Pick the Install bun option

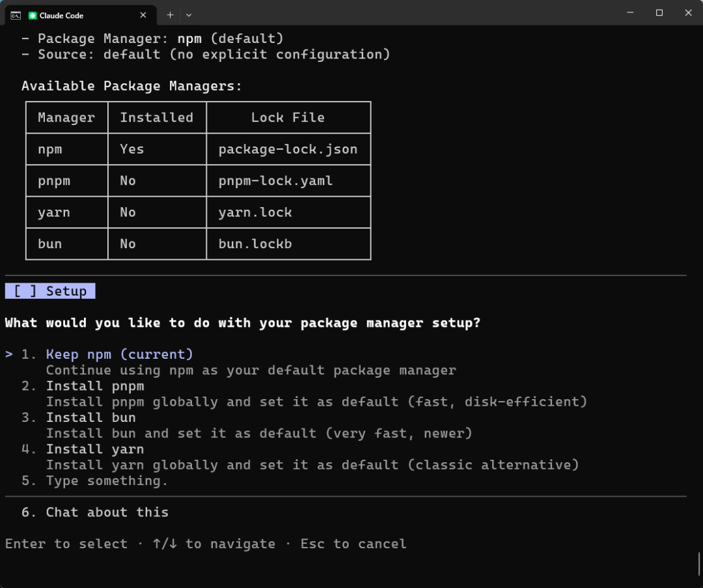click(90, 417)
